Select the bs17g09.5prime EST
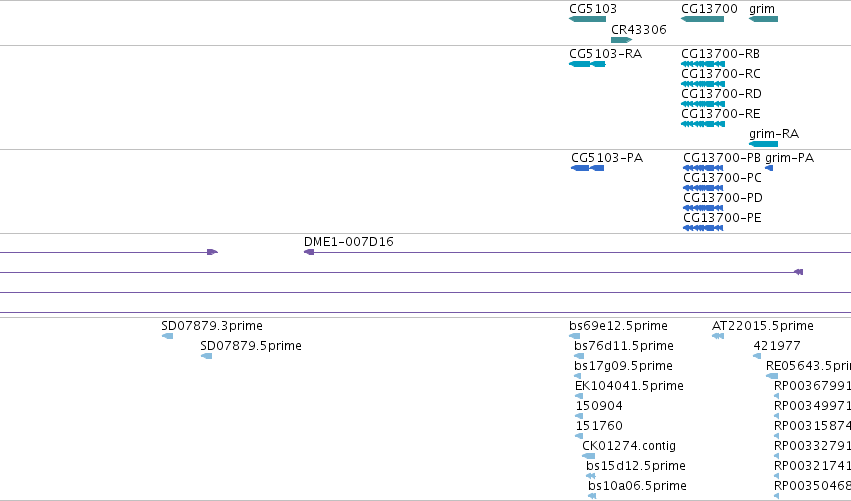Screen dimensions: 851x501 623,366
